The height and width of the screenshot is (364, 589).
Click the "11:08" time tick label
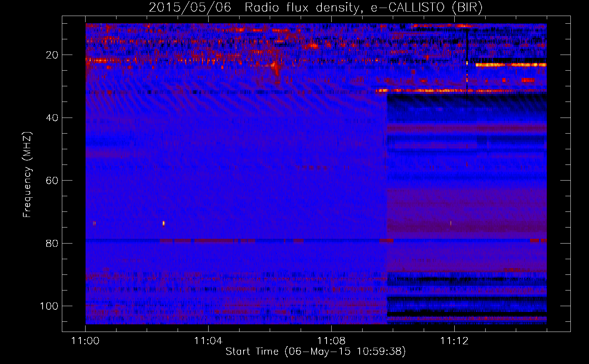pos(331,341)
